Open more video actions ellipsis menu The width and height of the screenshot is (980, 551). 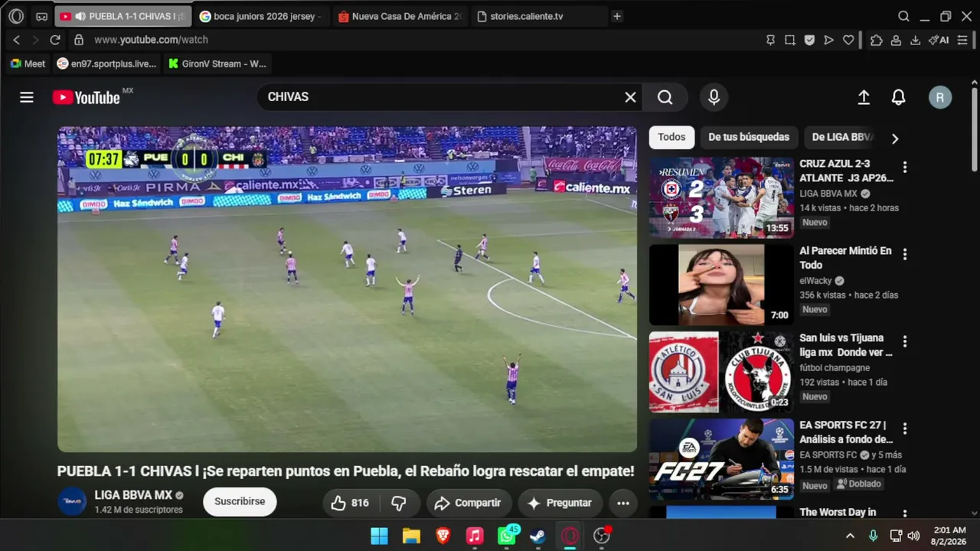(x=623, y=503)
